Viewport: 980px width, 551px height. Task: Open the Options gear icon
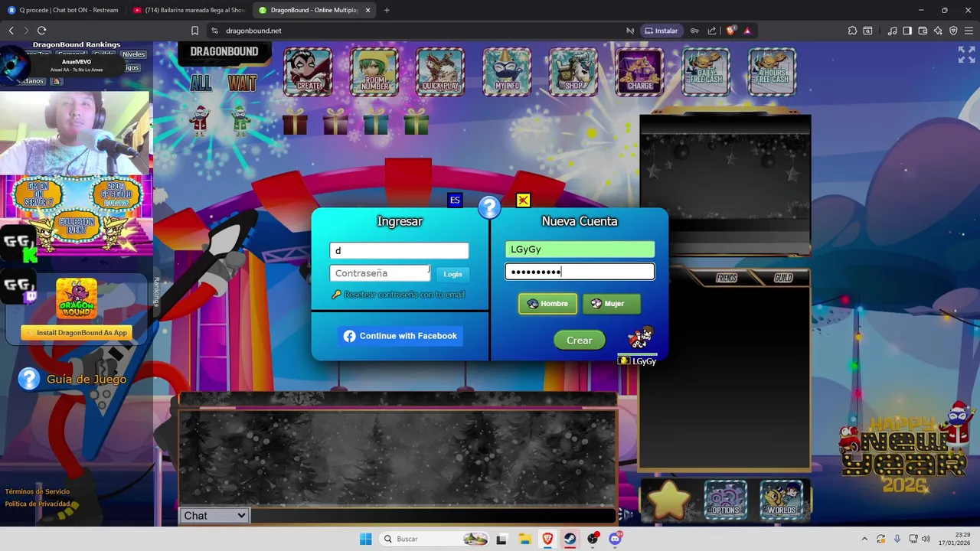pos(725,499)
